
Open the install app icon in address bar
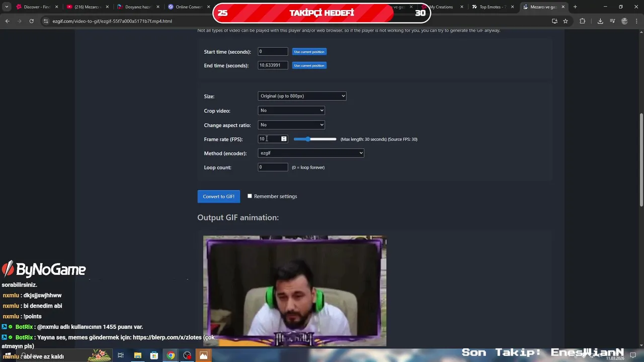(554, 21)
